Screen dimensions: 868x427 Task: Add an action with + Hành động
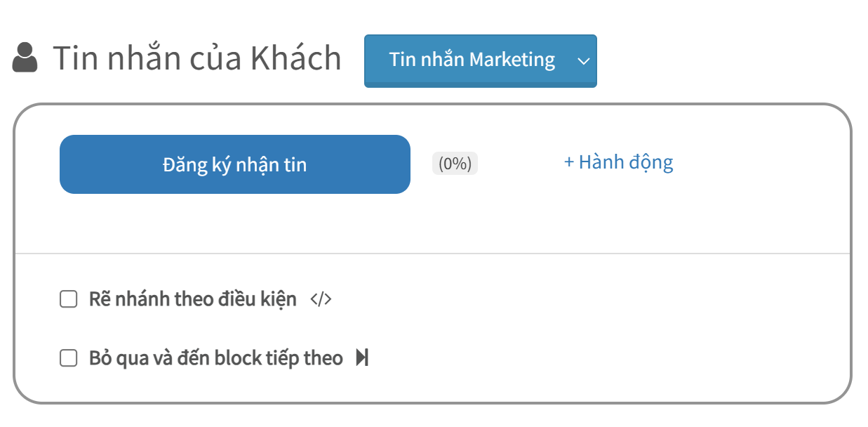[619, 163]
